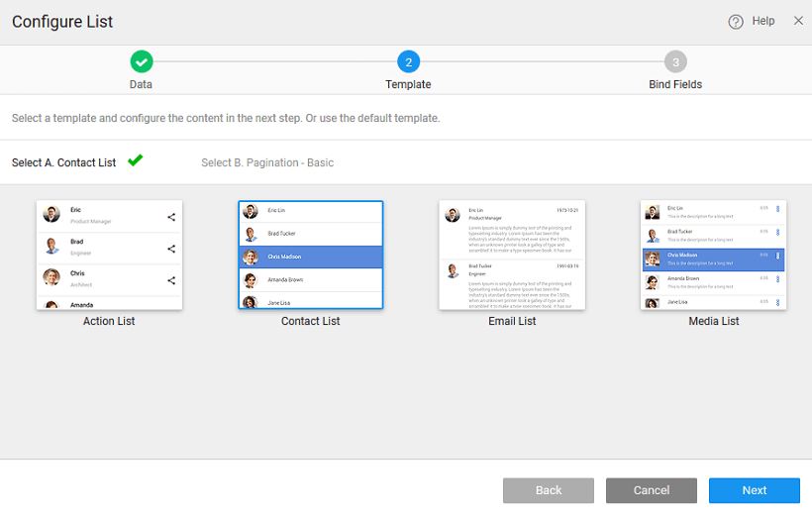Choose the Media List template thumbnail

tap(713, 256)
